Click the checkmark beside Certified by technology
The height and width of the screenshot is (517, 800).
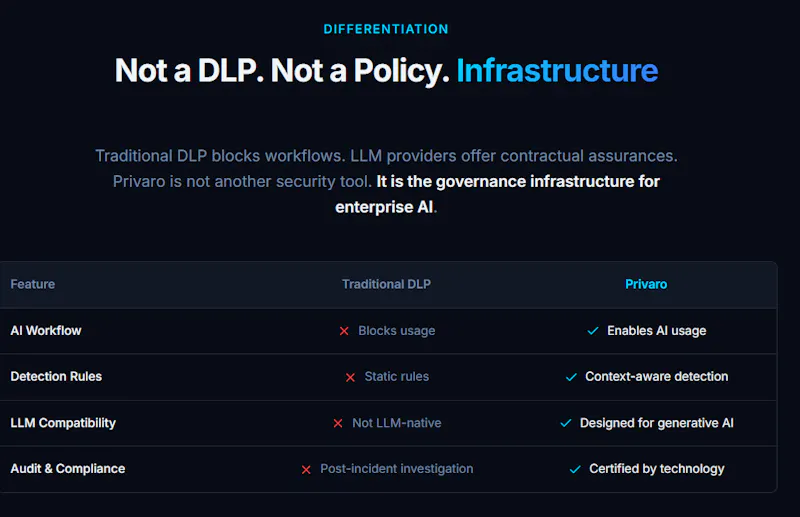pos(575,469)
